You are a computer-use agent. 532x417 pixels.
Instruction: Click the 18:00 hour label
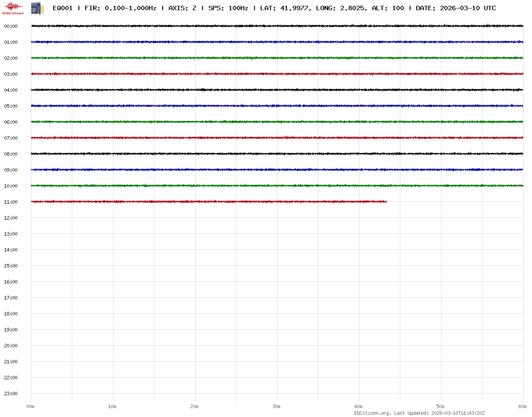(x=11, y=314)
